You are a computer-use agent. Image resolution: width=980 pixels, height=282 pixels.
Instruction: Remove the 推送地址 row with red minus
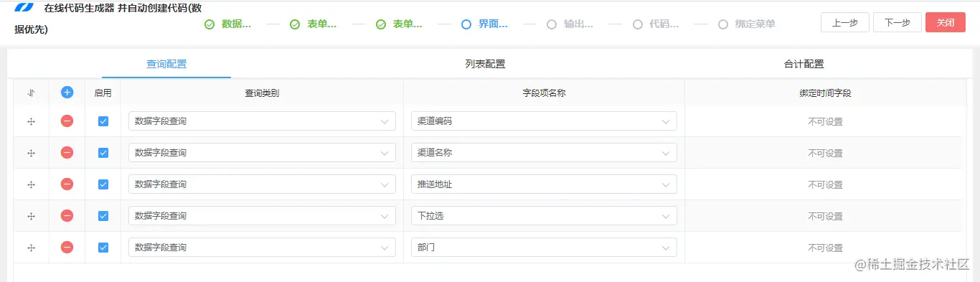(x=67, y=184)
